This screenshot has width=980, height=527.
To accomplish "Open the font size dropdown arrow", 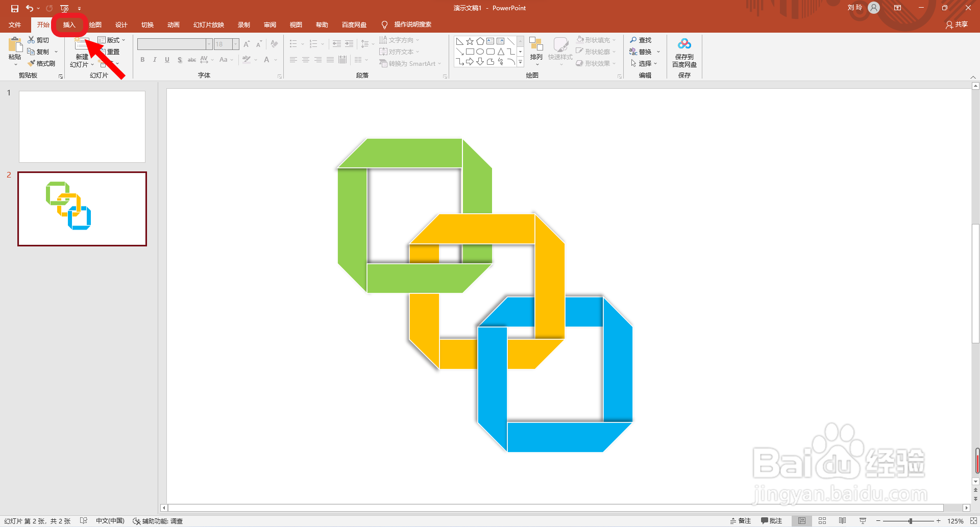I will [x=236, y=44].
